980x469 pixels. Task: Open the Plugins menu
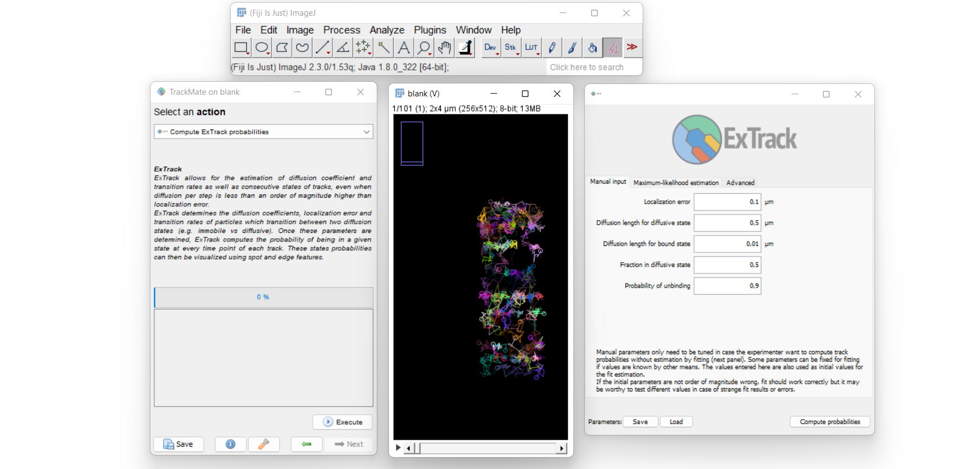(x=430, y=30)
